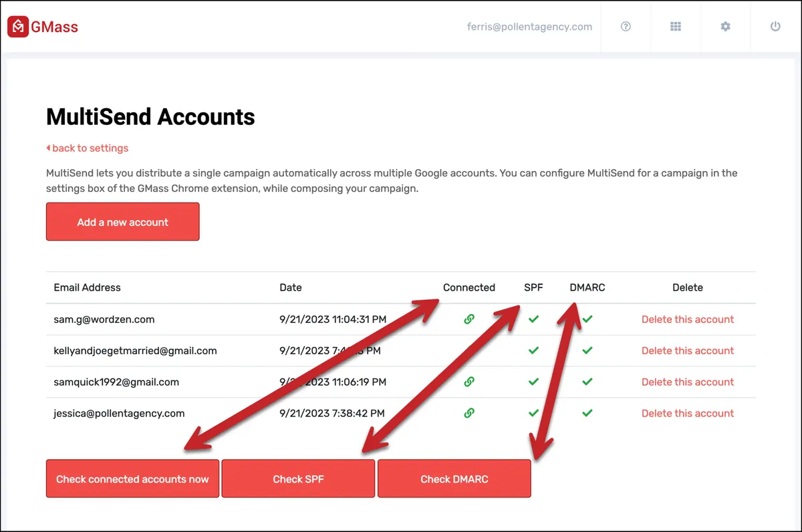
Task: Delete the jessica@pollentagency.com account
Action: pos(688,414)
